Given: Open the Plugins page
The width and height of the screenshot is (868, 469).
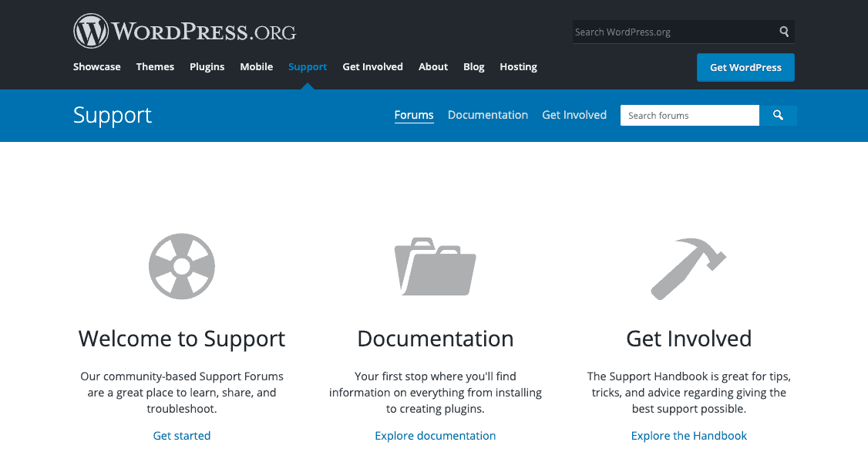Looking at the screenshot, I should click(x=207, y=66).
